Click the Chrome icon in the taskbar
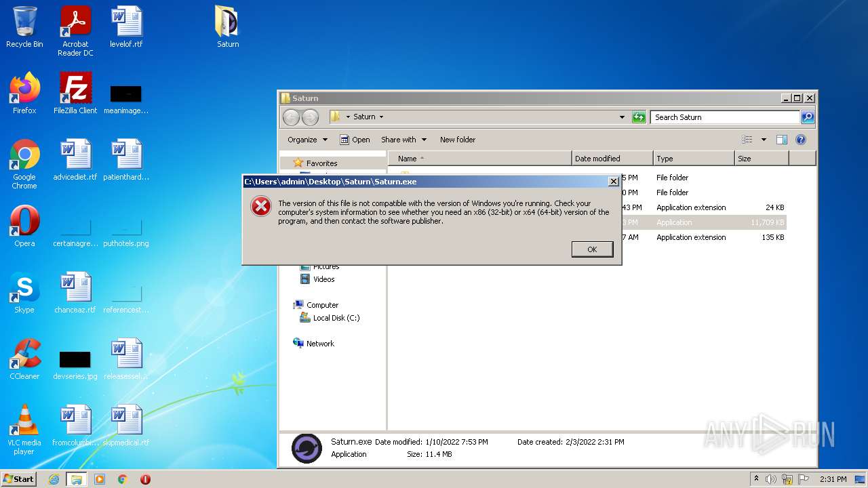This screenshot has height=488, width=868. (123, 479)
